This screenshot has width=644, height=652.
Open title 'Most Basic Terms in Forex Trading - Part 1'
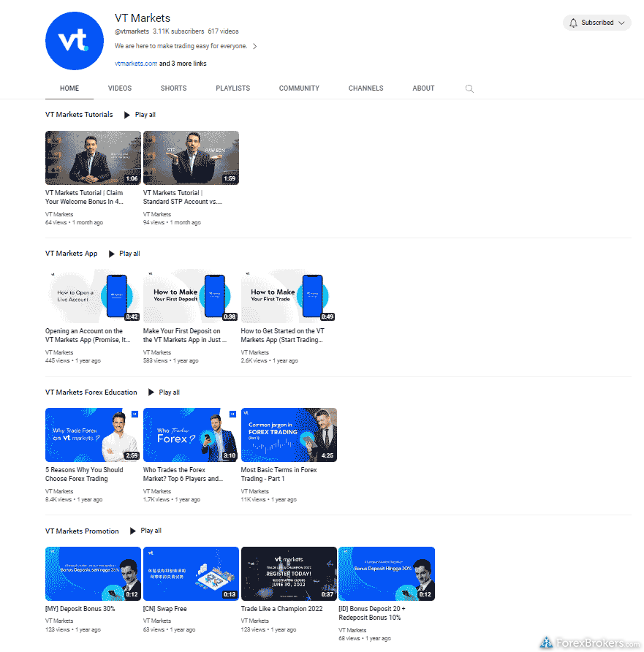point(279,474)
